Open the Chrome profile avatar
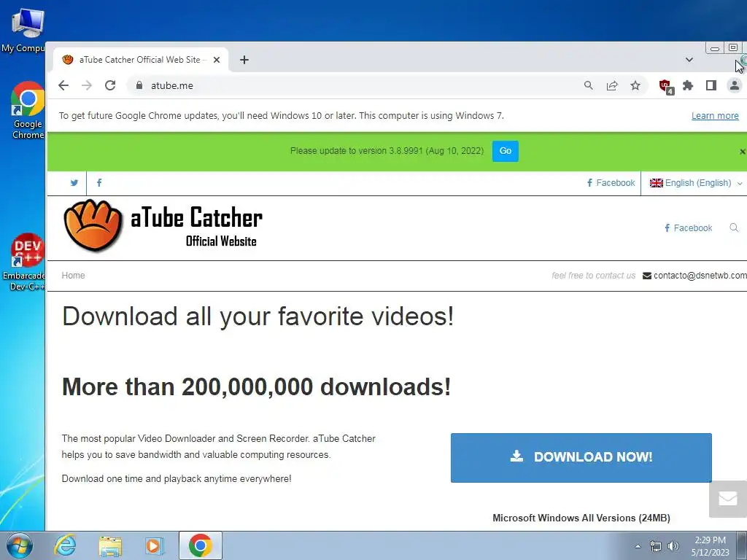This screenshot has height=560, width=747. [x=735, y=86]
